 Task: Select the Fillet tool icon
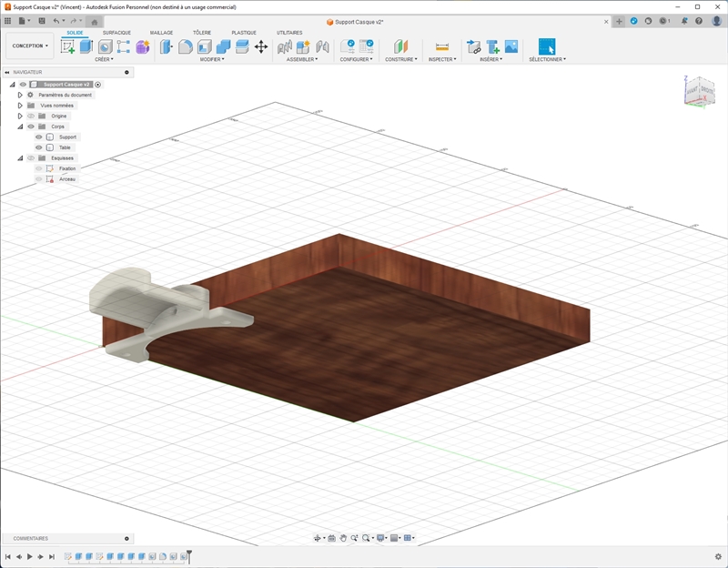point(186,47)
